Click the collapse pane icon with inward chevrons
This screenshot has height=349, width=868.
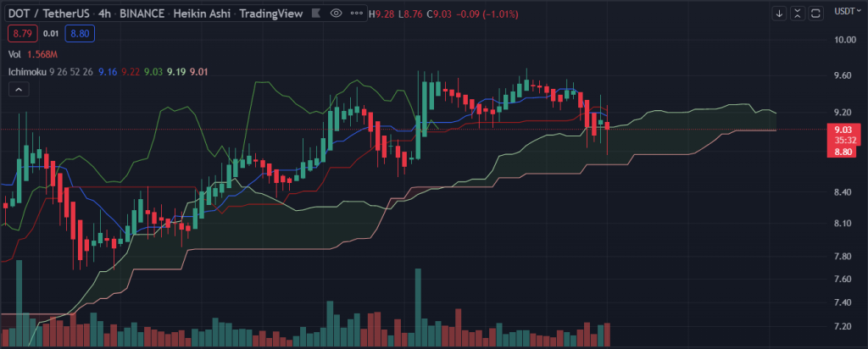(x=798, y=14)
